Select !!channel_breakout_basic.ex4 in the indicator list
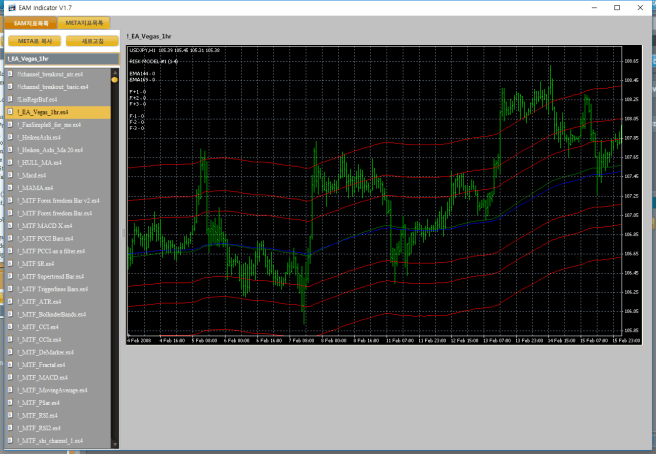656x454 pixels. tap(53, 87)
